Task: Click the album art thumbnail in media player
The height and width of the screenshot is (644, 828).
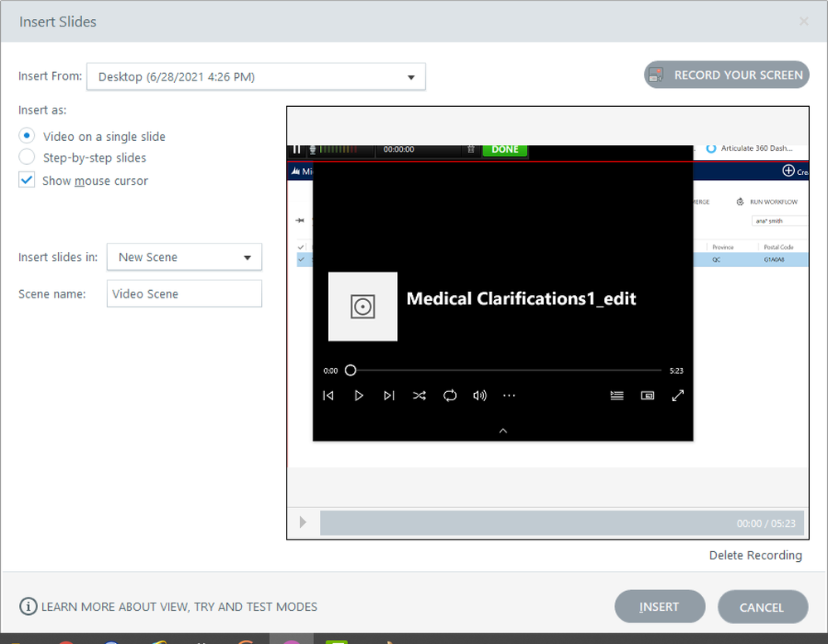Action: click(363, 306)
